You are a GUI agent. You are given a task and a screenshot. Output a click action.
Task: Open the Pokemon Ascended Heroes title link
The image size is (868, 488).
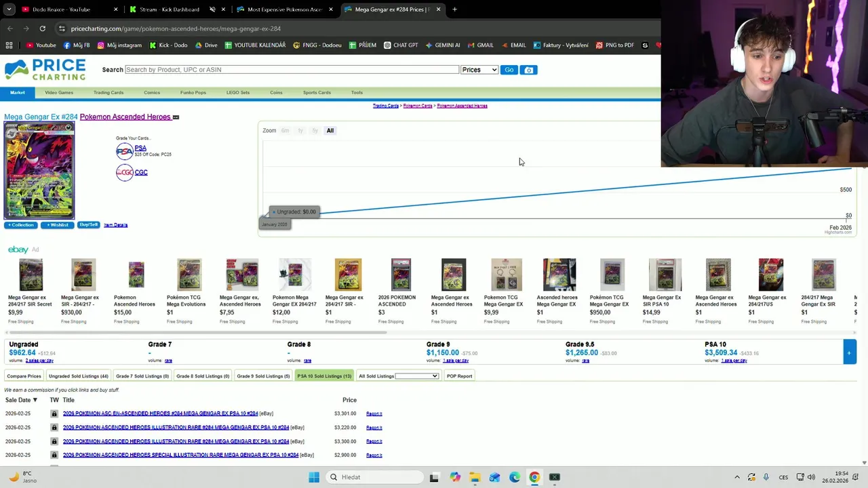pyautogui.click(x=125, y=117)
